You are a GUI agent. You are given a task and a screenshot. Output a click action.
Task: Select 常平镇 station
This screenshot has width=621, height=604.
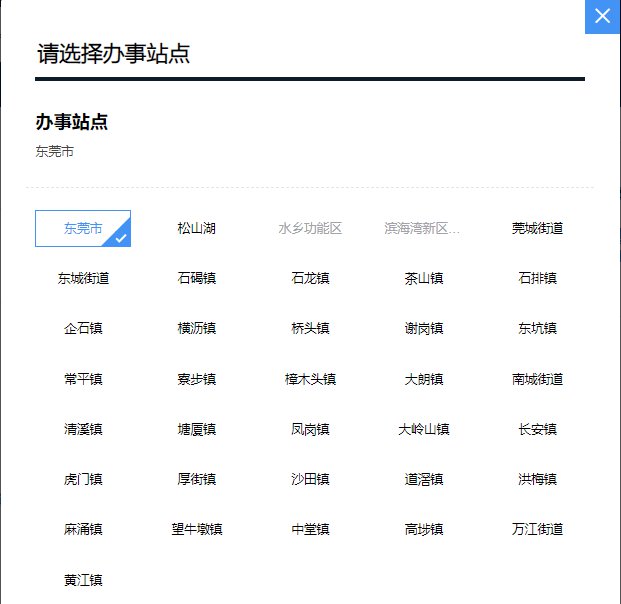[83, 379]
